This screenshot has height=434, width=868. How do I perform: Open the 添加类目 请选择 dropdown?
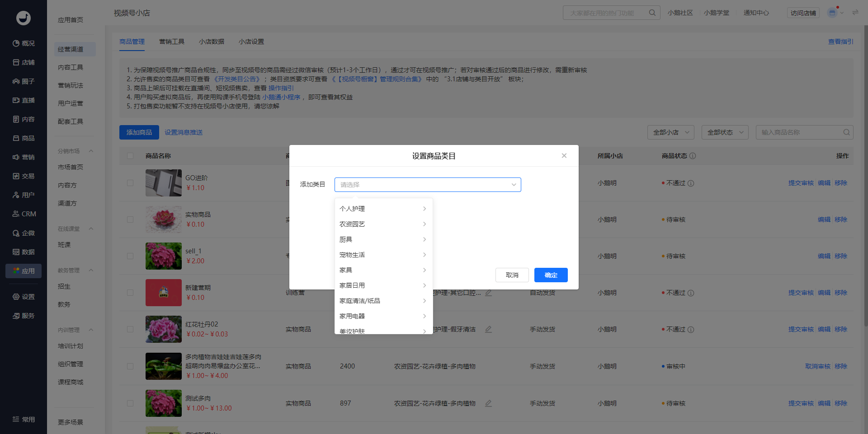point(428,185)
